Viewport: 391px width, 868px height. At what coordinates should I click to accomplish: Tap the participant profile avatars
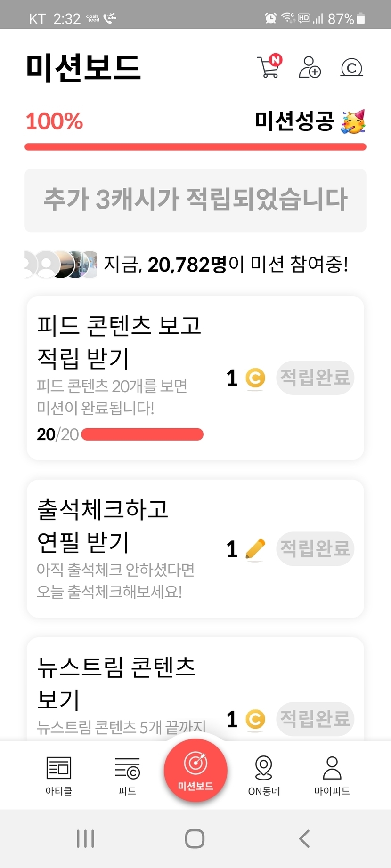click(x=61, y=264)
